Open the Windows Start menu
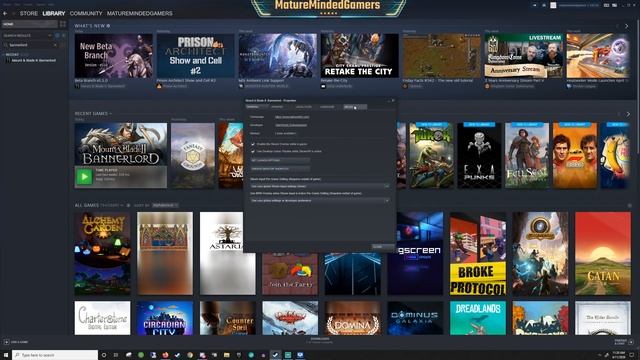This screenshot has height=360, width=640. click(6, 355)
